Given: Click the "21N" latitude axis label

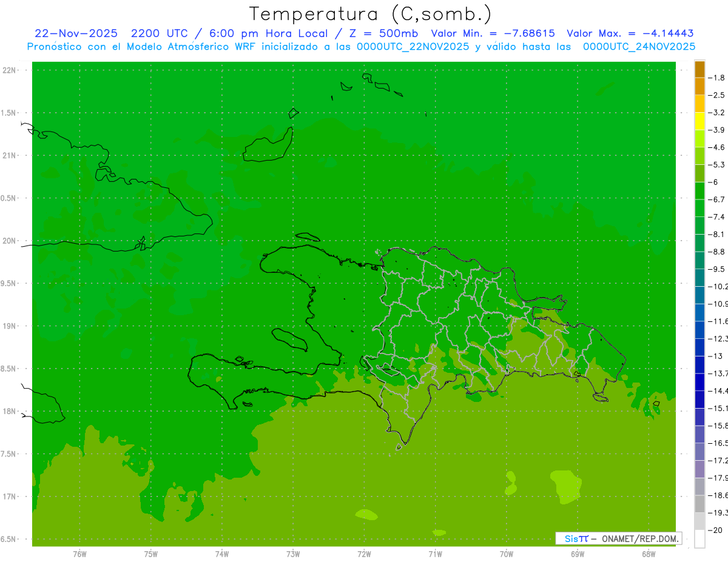Looking at the screenshot, I should pyautogui.click(x=9, y=155).
